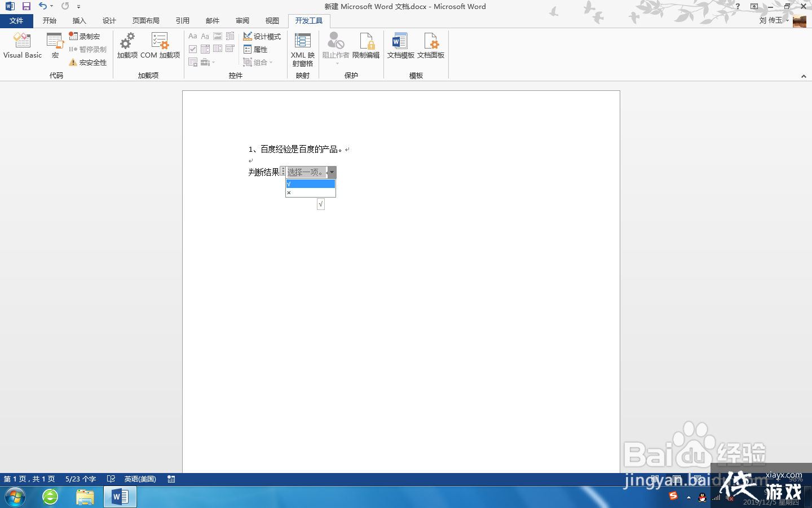The image size is (812, 508).
Task: Launch the green browser from taskbar
Action: [50, 497]
